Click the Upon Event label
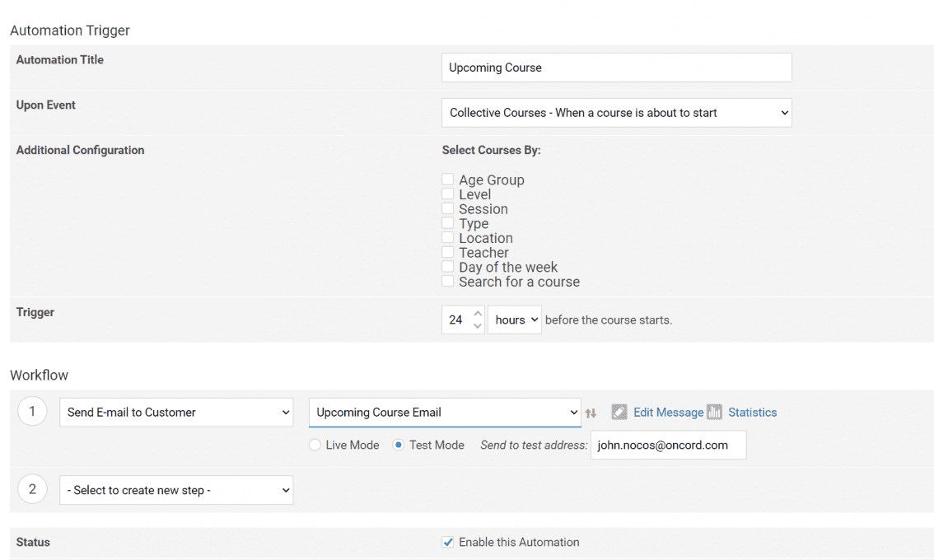The height and width of the screenshot is (560, 934). click(x=46, y=105)
